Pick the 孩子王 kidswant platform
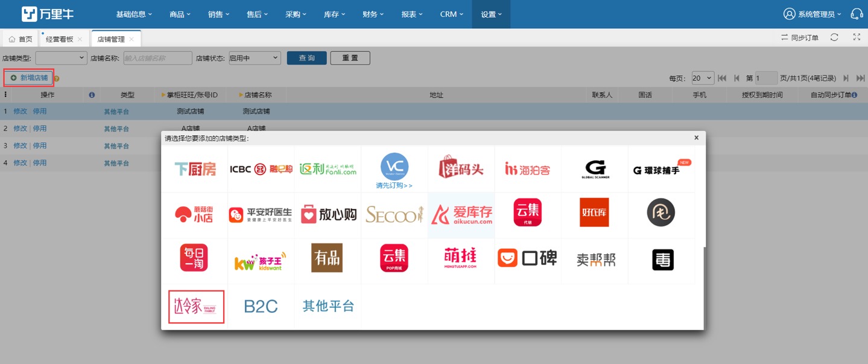The height and width of the screenshot is (364, 868). pyautogui.click(x=261, y=260)
